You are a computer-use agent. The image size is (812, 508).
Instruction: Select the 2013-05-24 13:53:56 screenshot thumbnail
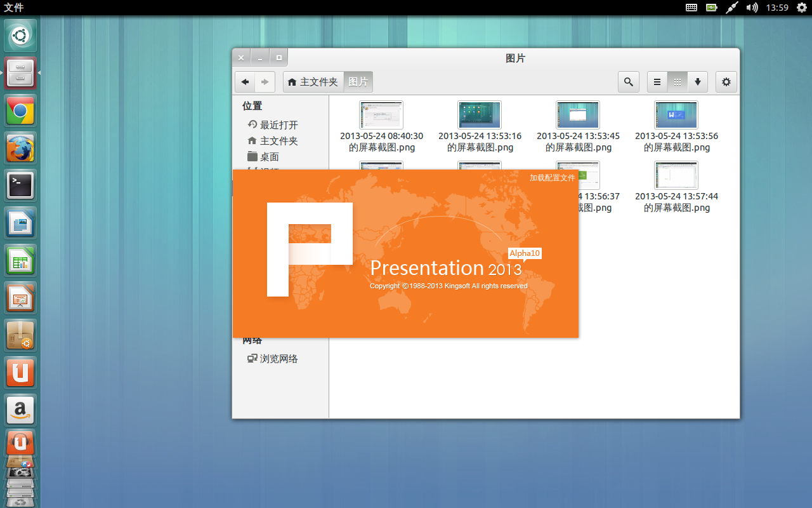pos(676,115)
